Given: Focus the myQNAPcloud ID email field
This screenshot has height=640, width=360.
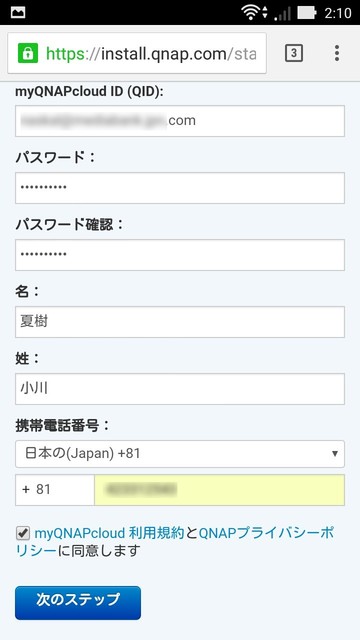Looking at the screenshot, I should tap(180, 121).
